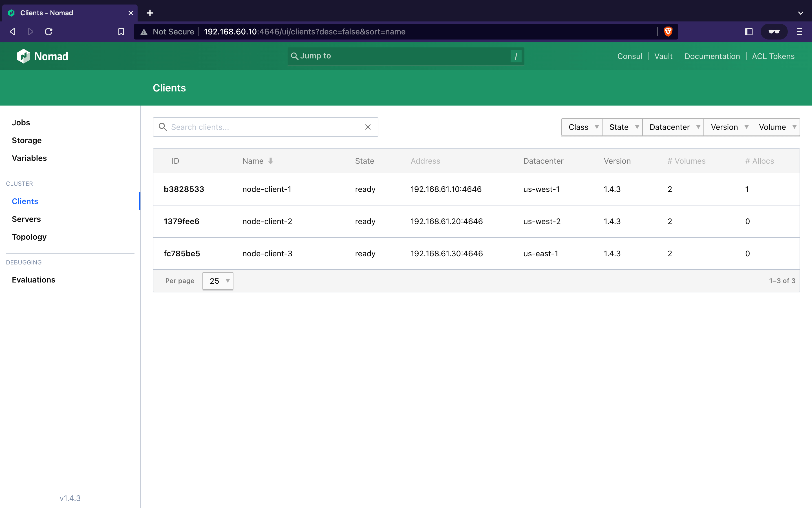Screen dimensions: 812x508
Task: Open Servers in the sidebar
Action: [26, 219]
